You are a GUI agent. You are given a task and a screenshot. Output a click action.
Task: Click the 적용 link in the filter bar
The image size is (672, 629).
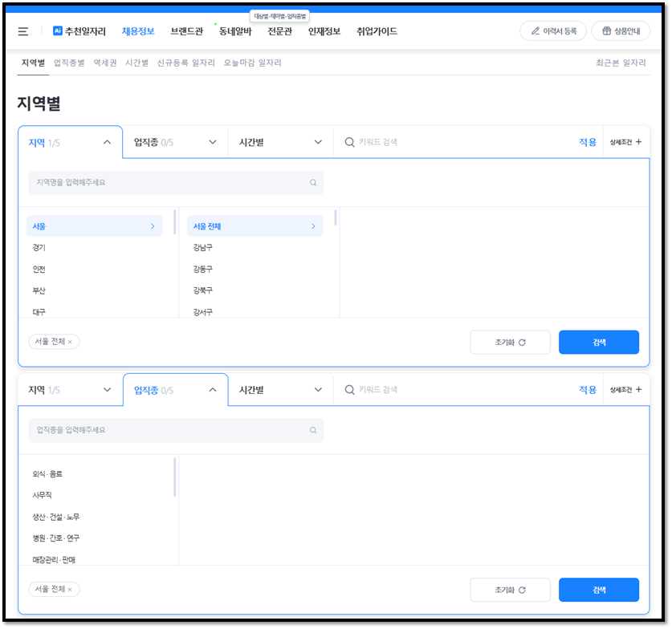(587, 142)
